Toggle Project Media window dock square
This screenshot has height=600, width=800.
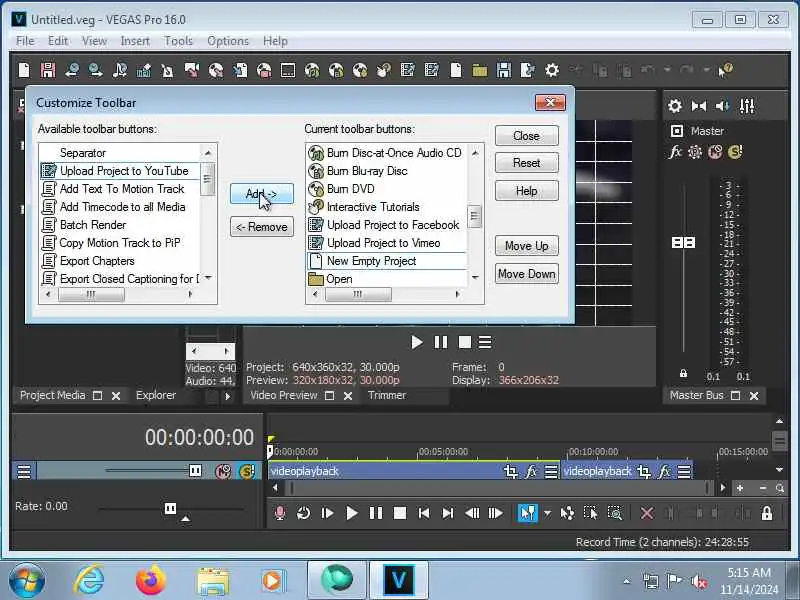[x=97, y=396]
